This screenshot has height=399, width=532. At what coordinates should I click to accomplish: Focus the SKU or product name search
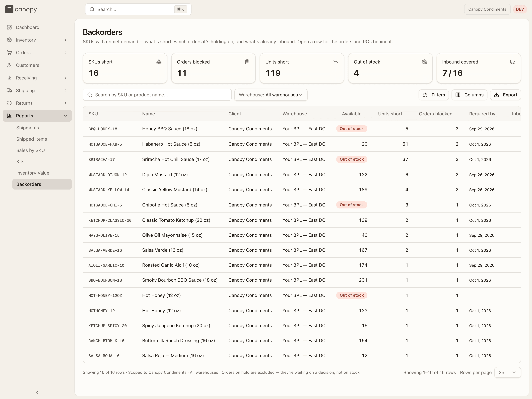[x=157, y=95]
